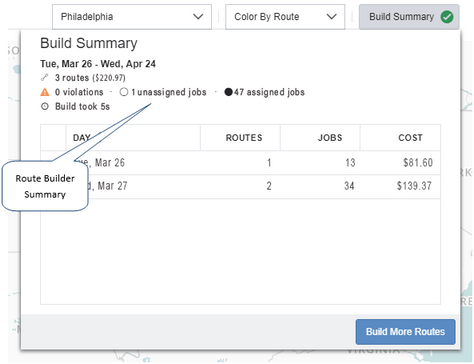
Task: Click the 47 assigned jobs text
Action: tap(269, 92)
